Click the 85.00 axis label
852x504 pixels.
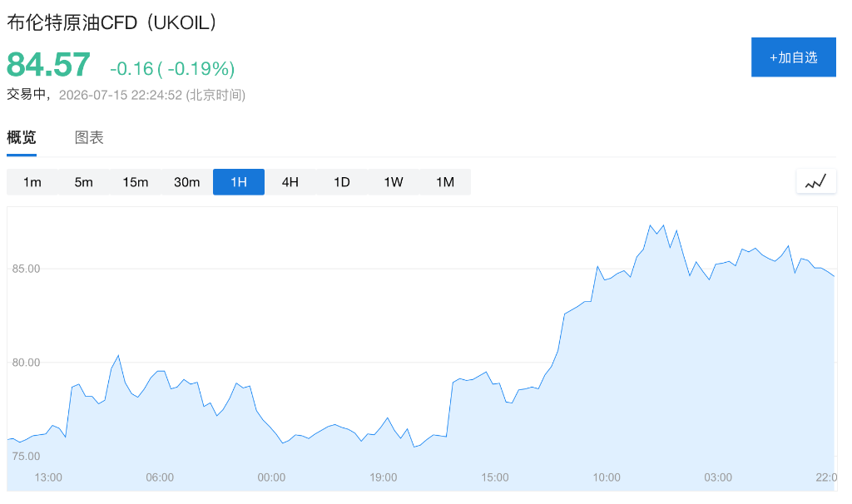(x=26, y=269)
